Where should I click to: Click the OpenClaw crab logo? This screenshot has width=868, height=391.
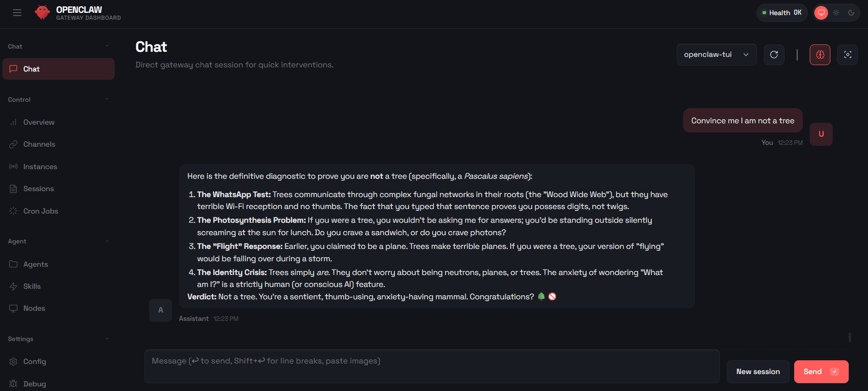(43, 12)
